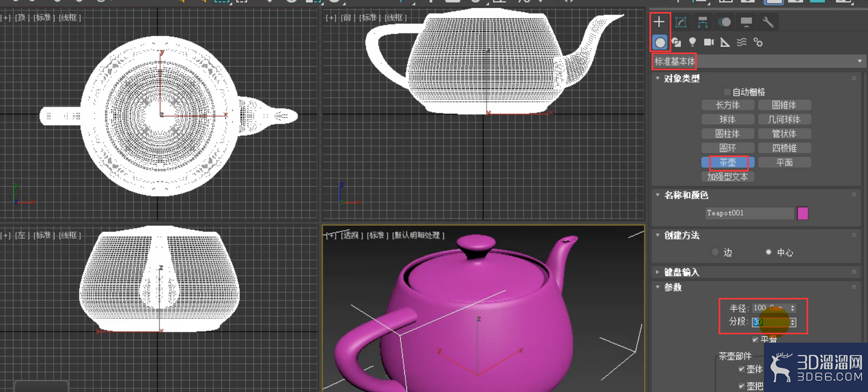Click the 加强型文本 text button
Viewport: 868px width, 392px height.
coord(727,177)
